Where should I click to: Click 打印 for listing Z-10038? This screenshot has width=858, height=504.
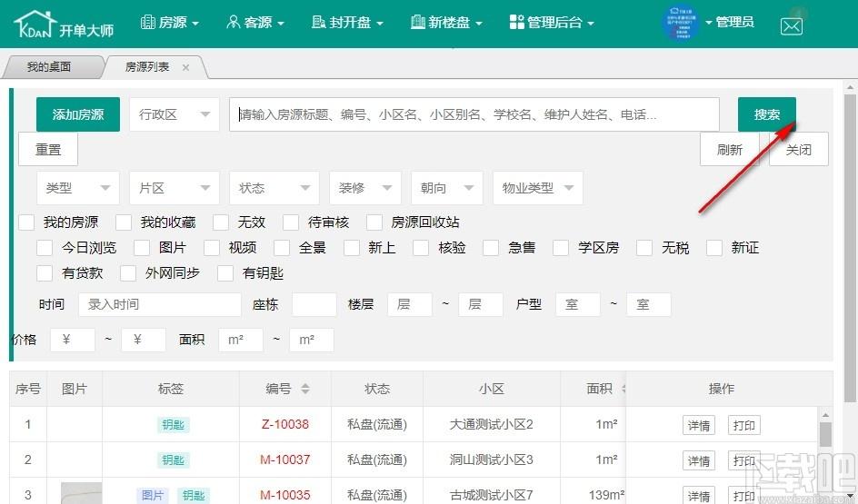744,425
